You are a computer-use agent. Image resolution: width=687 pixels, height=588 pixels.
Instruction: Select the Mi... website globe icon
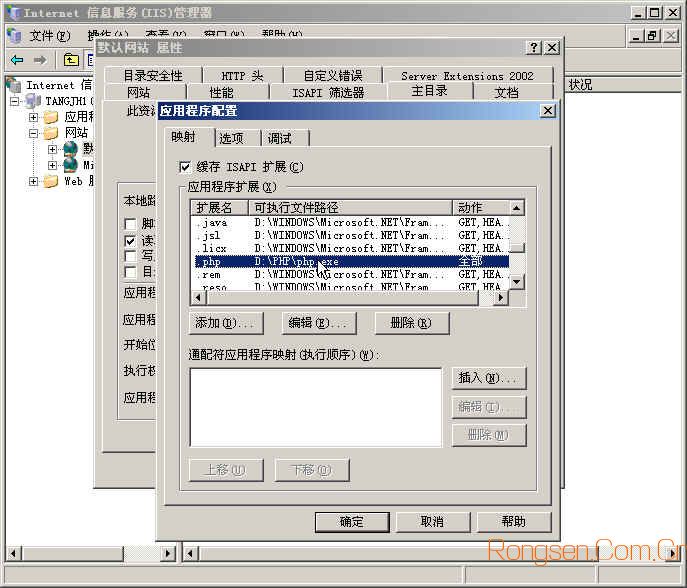71,165
